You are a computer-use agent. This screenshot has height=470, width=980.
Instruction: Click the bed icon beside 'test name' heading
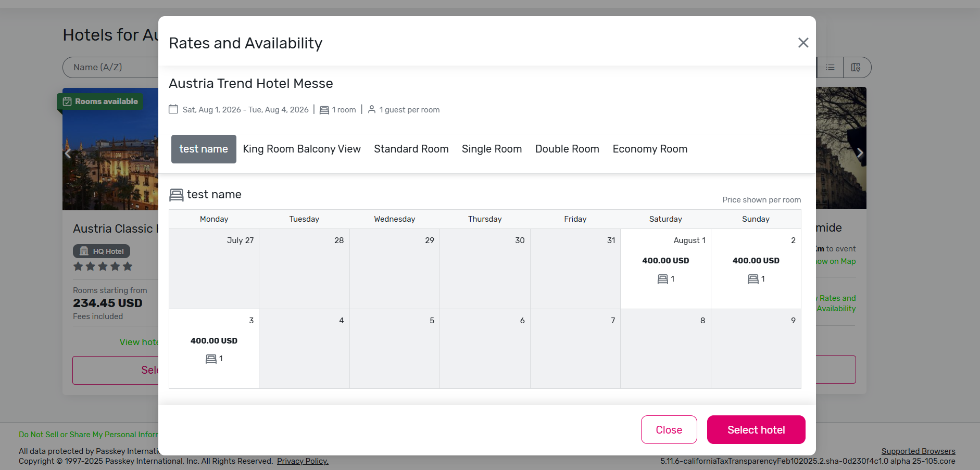[177, 195]
